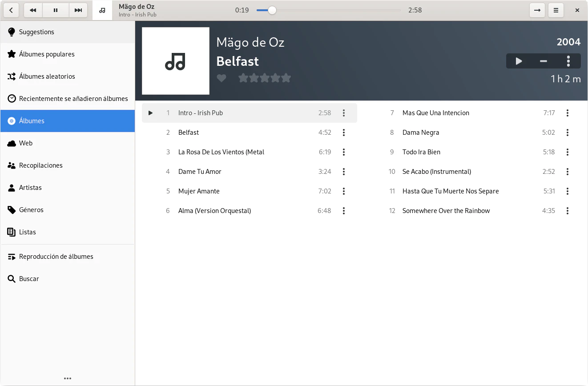Rate the album five stars

coord(286,78)
